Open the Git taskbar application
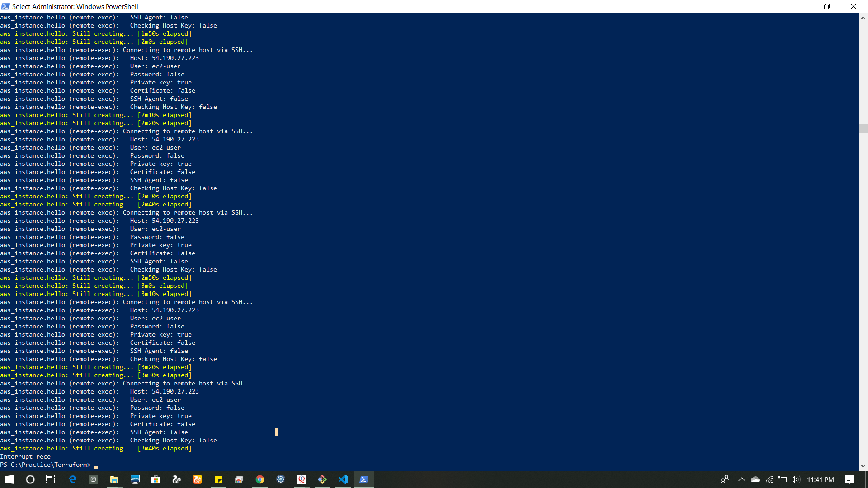 click(x=322, y=479)
